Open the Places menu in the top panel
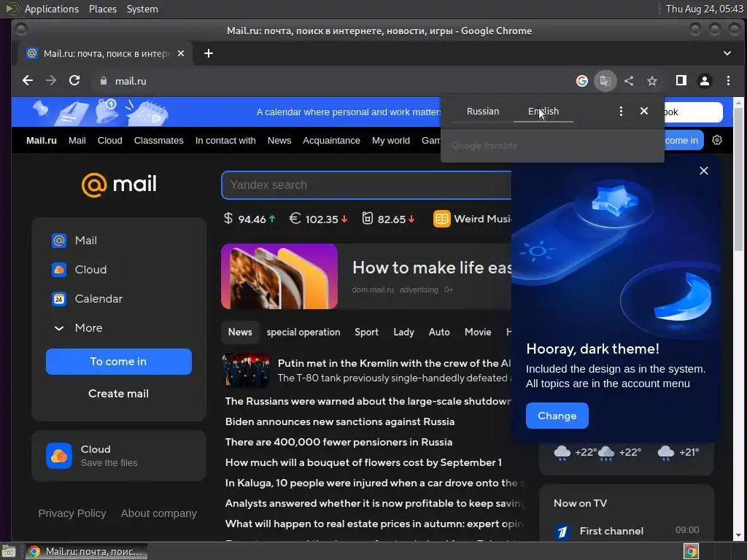This screenshot has width=747, height=560. (102, 9)
